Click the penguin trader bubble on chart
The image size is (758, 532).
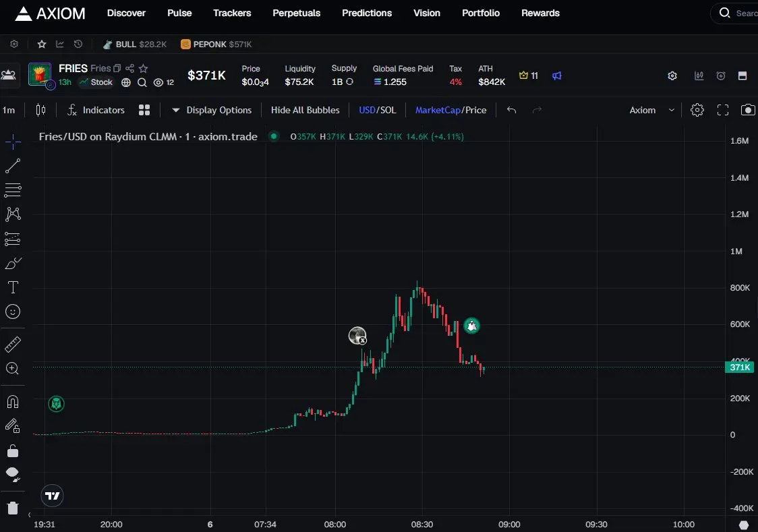(472, 326)
